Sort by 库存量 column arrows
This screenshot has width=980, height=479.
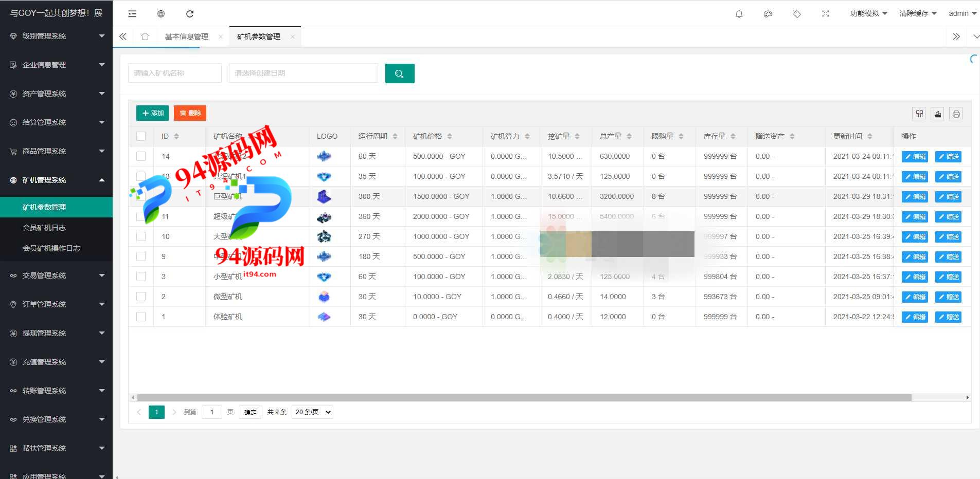733,136
